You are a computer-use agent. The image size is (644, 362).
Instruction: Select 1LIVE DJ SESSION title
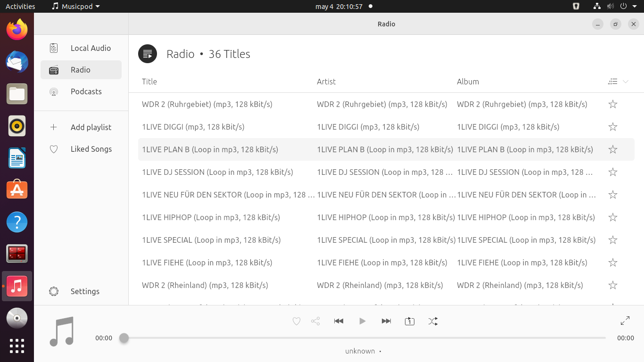pyautogui.click(x=217, y=172)
